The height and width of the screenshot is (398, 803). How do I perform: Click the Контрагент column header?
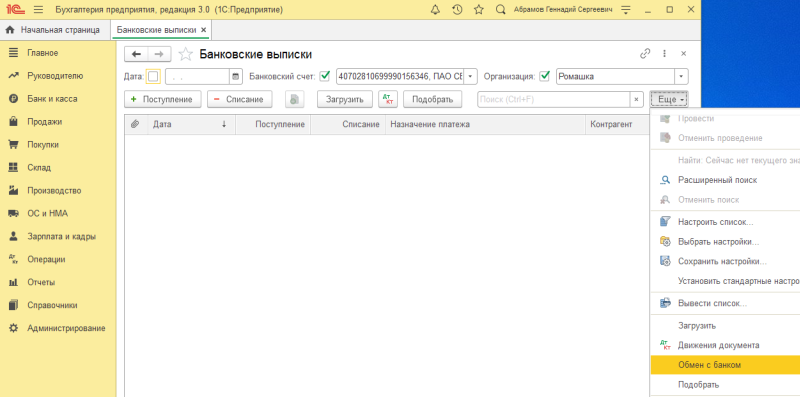coord(617,124)
